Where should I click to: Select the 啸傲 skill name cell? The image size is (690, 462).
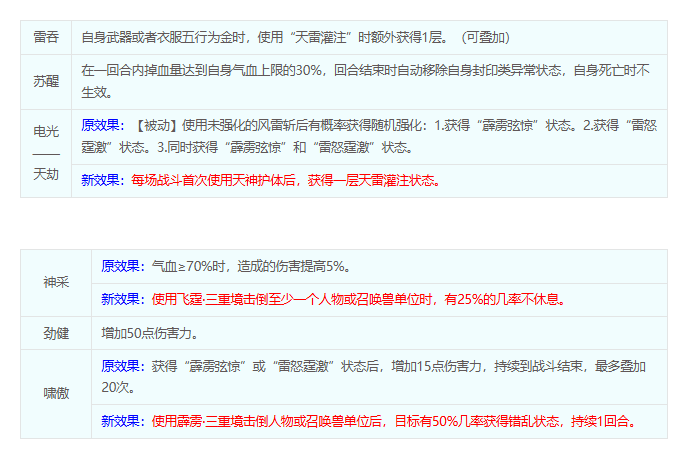click(56, 393)
